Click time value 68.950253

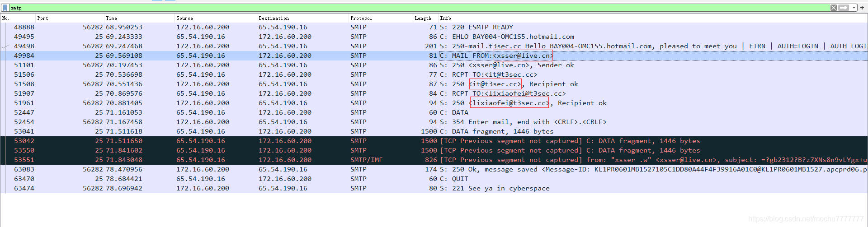[124, 27]
